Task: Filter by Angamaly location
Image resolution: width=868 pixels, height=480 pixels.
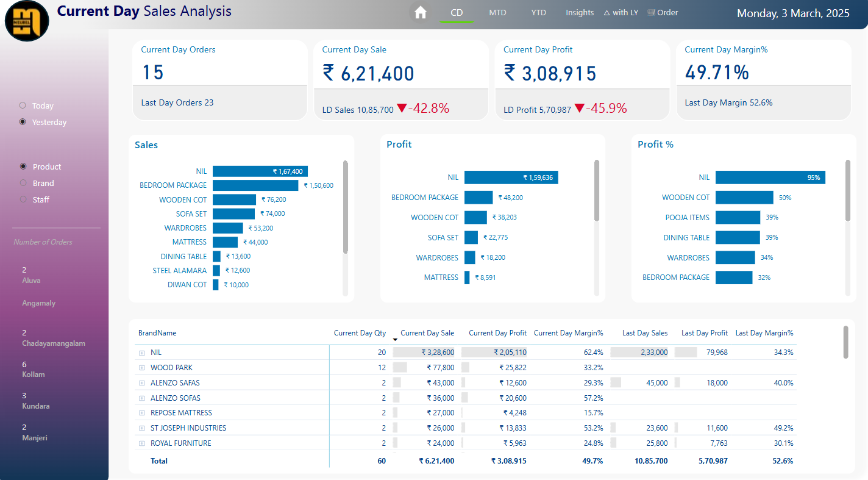Action: point(38,303)
